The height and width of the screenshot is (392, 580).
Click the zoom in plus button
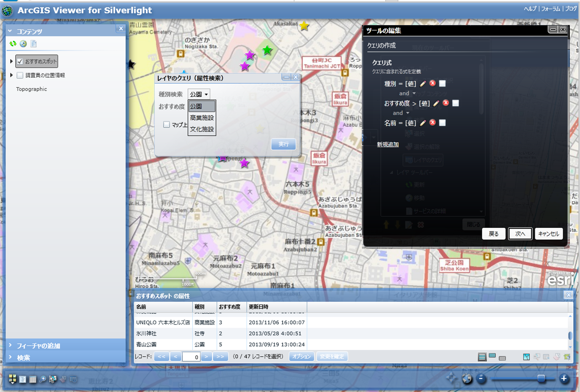pos(564,379)
